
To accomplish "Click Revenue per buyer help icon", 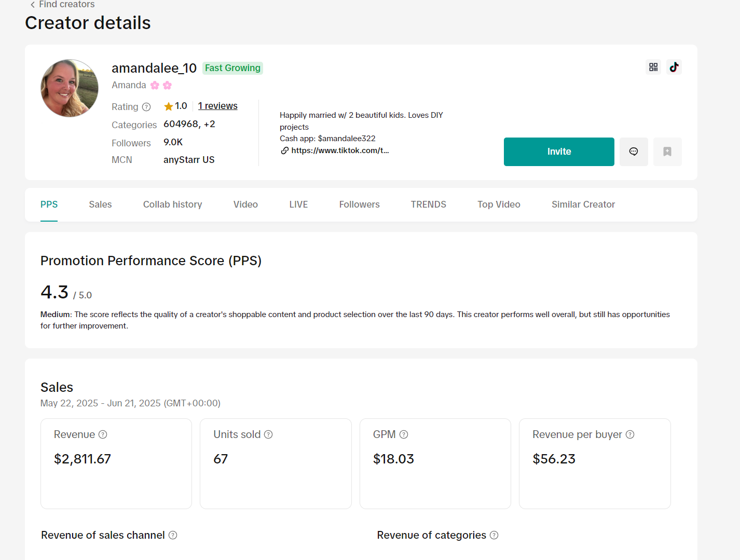I will tap(630, 434).
